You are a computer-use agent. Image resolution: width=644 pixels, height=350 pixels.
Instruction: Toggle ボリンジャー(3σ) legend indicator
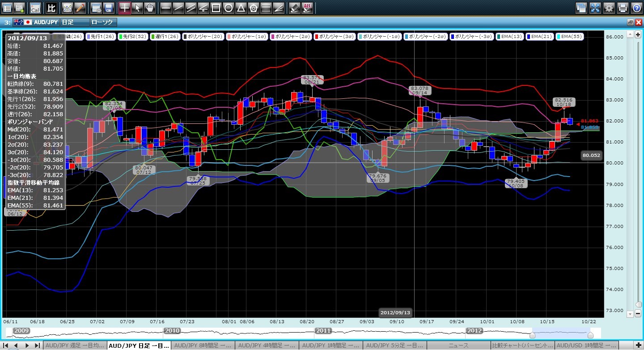335,36
